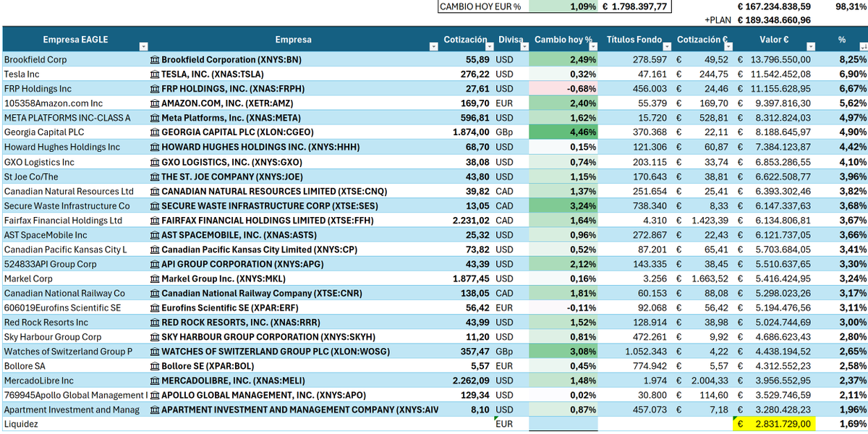Click stock icon for API GROUP CORPORATION
The image size is (868, 434).
pyautogui.click(x=155, y=264)
